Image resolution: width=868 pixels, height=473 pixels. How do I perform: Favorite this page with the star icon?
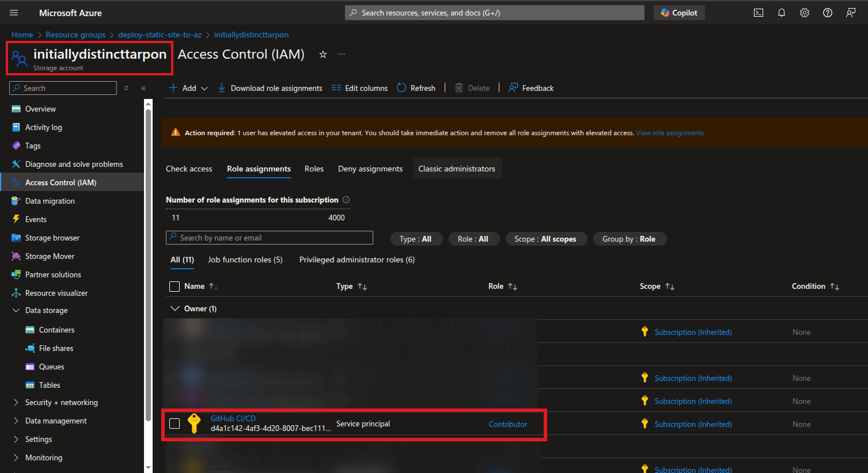(x=323, y=54)
